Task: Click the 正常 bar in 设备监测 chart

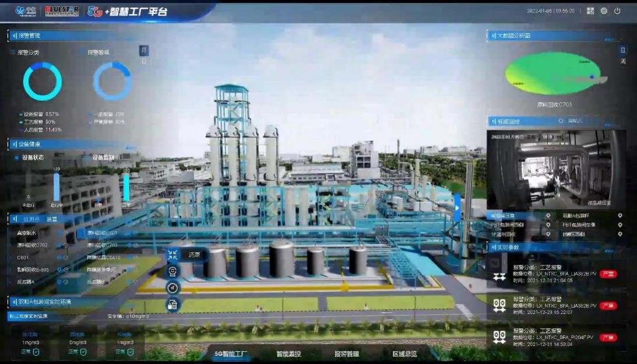Action: (x=126, y=187)
